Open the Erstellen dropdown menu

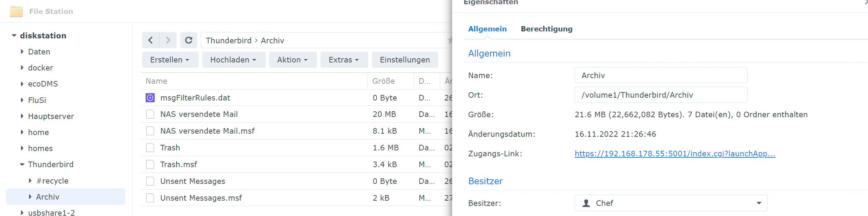[x=170, y=60]
